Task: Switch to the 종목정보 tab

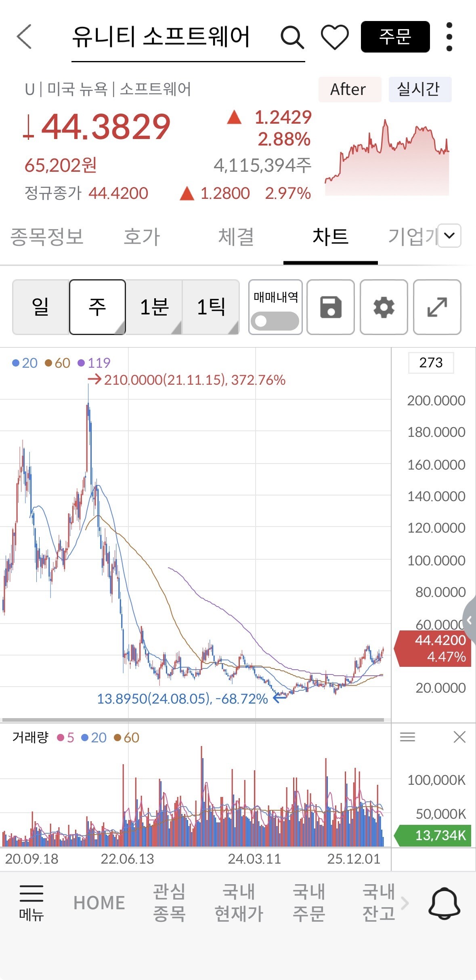Action: (47, 236)
